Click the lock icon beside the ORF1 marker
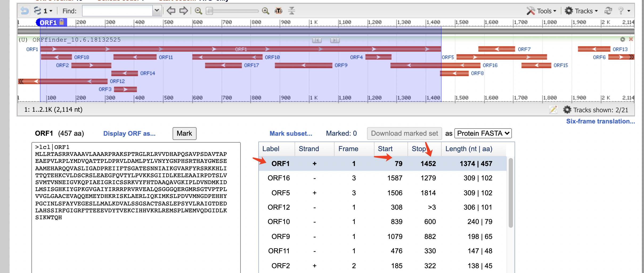Image resolution: width=644 pixels, height=273 pixels. [x=62, y=23]
